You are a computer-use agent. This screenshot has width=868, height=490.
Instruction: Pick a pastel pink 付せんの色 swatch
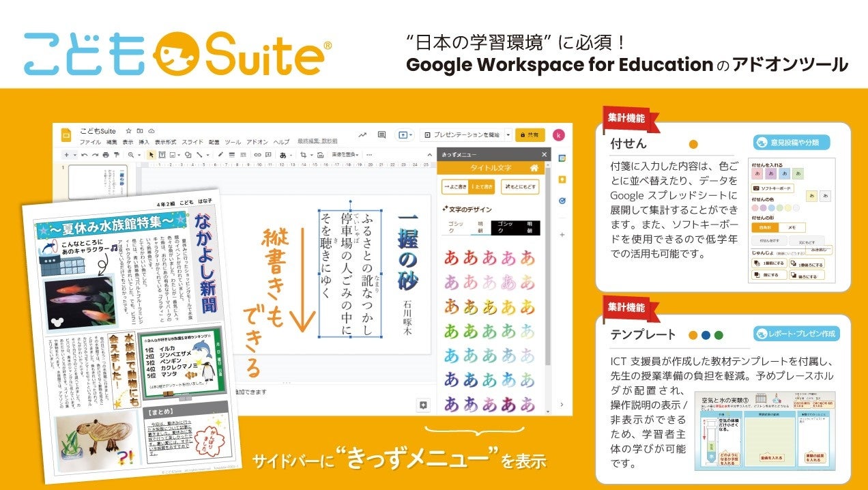click(755, 208)
